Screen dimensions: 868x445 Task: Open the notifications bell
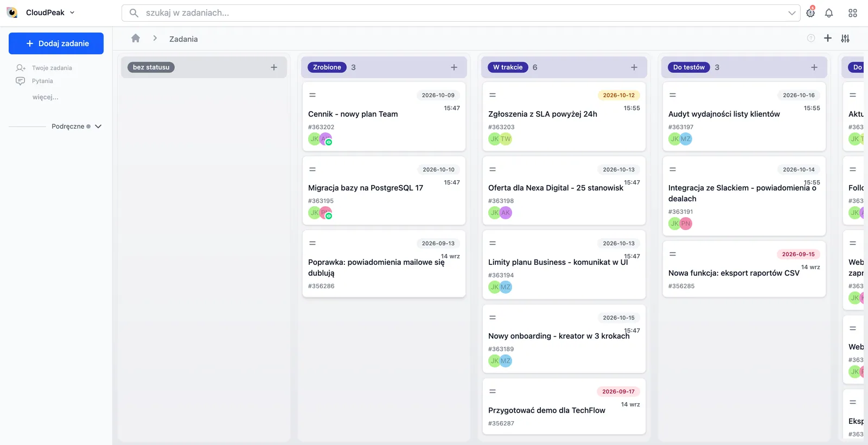click(x=829, y=13)
